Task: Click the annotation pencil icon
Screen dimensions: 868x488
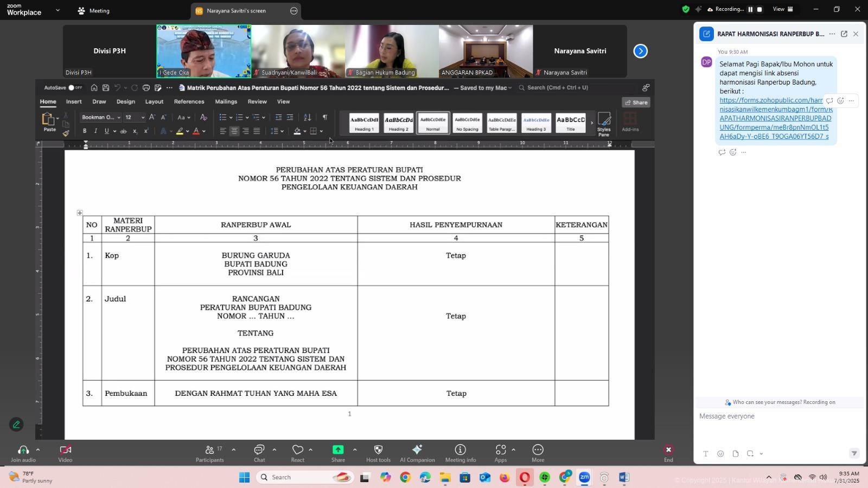Action: click(x=16, y=425)
